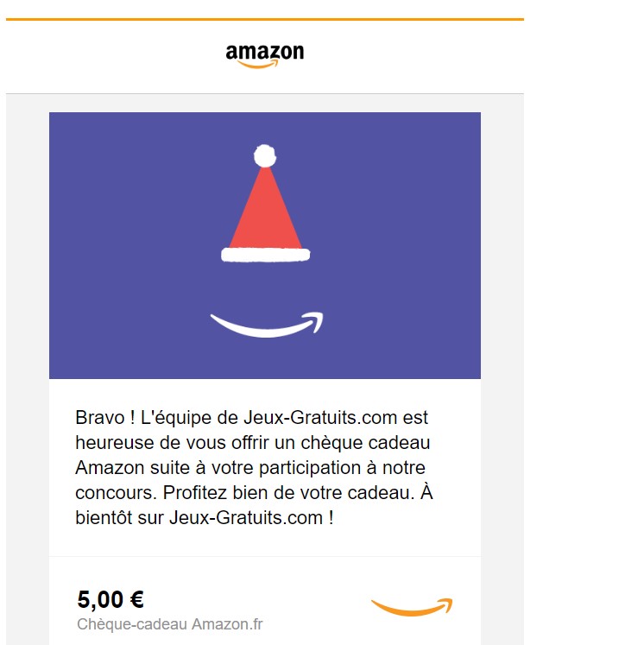Screen dimensions: 644x645
Task: Click the white fur brim of the hat
Action: pos(266,255)
